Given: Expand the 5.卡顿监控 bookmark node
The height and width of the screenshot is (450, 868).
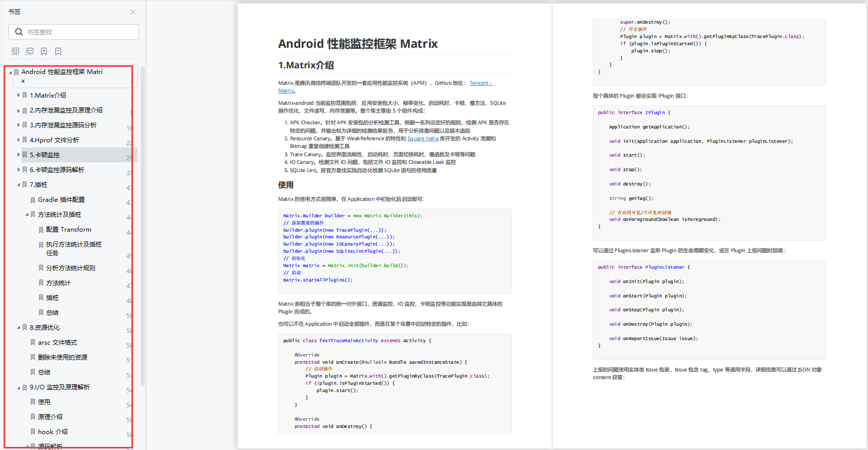Looking at the screenshot, I should point(18,155).
